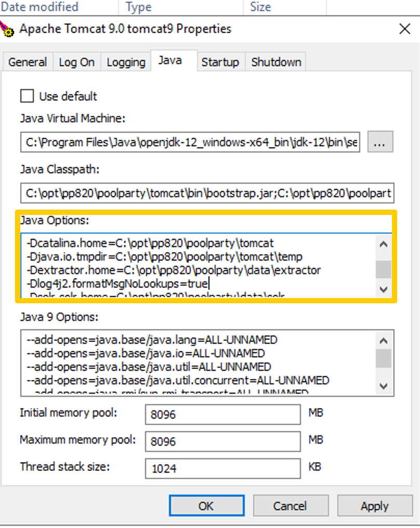Switch to the General tab
This screenshot has width=420, height=528.
(x=28, y=62)
